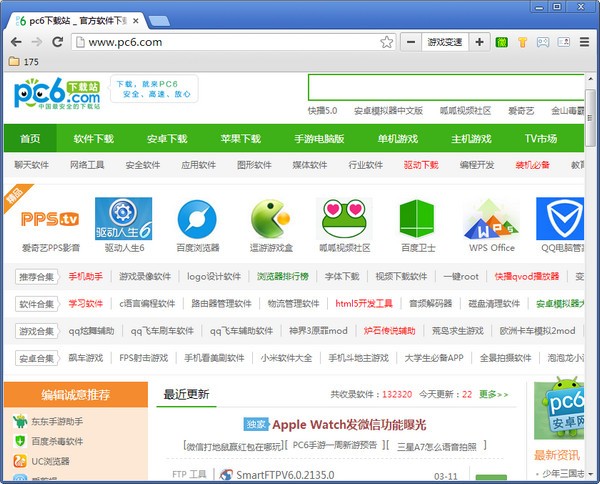Click the 安卓模拟器中文版 hot search link

pos(388,111)
